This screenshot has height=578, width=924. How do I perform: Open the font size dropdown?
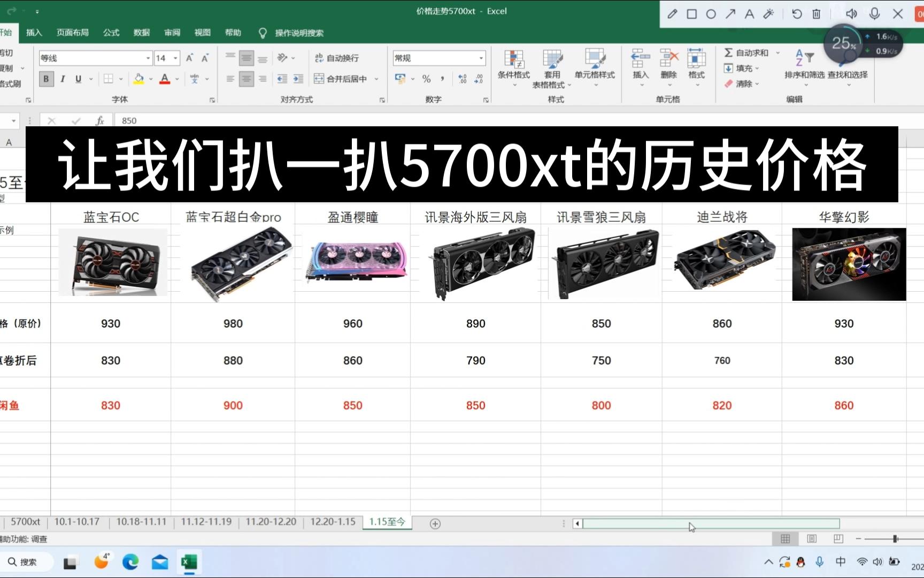click(175, 58)
